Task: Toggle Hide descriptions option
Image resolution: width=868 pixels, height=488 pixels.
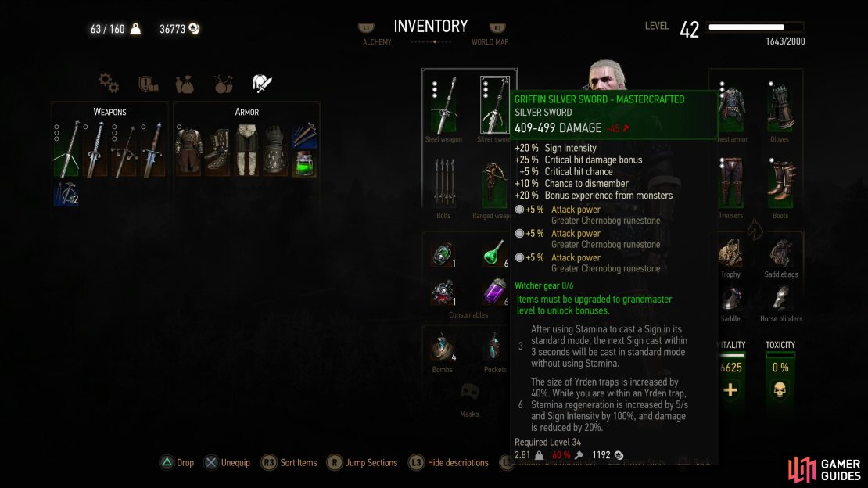Action: point(449,462)
